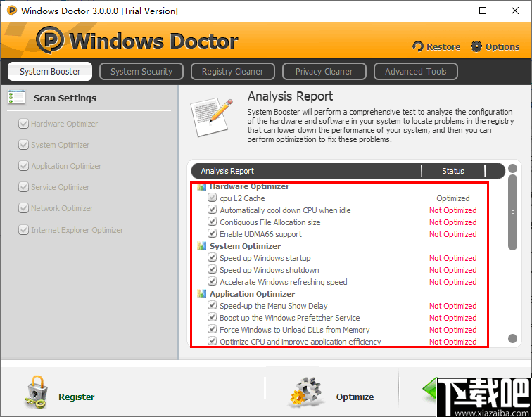Screen dimensions: 532x417
Task: Click the Register label
Action: 76,397
